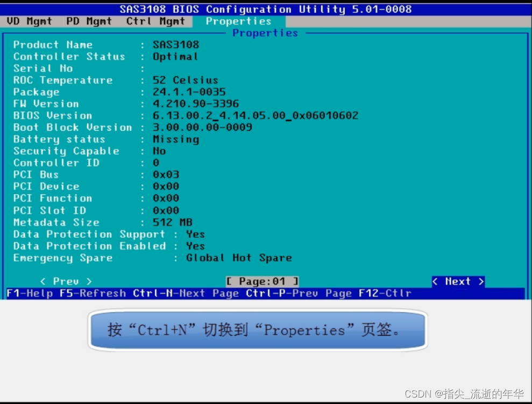The width and height of the screenshot is (532, 404).
Task: Select the BIOS Version value string
Action: pyautogui.click(x=256, y=116)
